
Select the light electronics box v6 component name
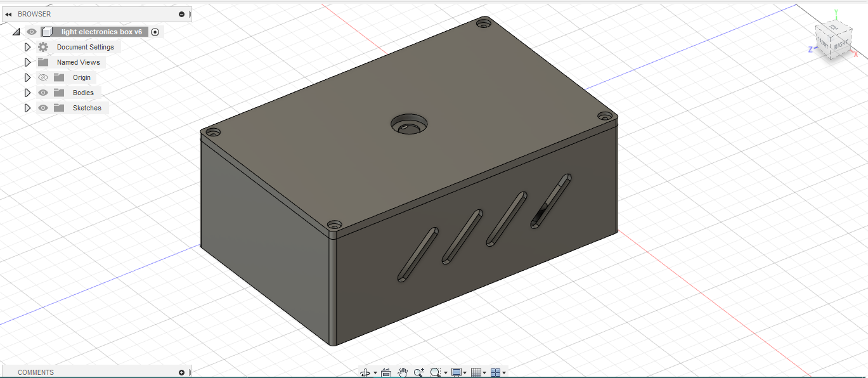click(101, 31)
